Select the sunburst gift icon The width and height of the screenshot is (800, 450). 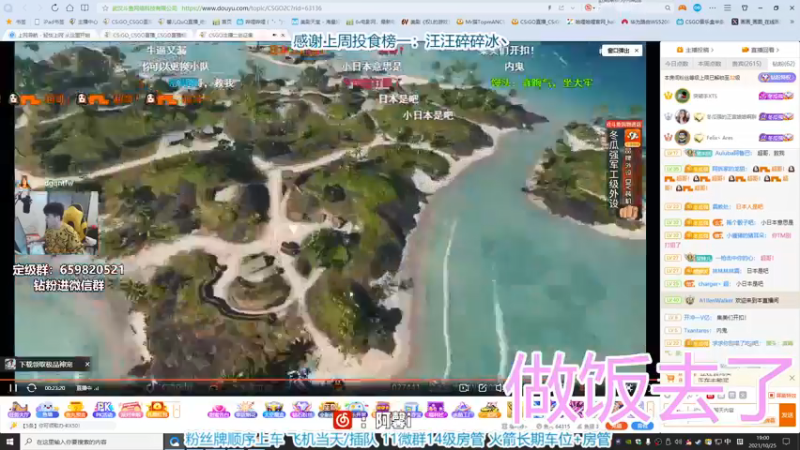(245, 409)
